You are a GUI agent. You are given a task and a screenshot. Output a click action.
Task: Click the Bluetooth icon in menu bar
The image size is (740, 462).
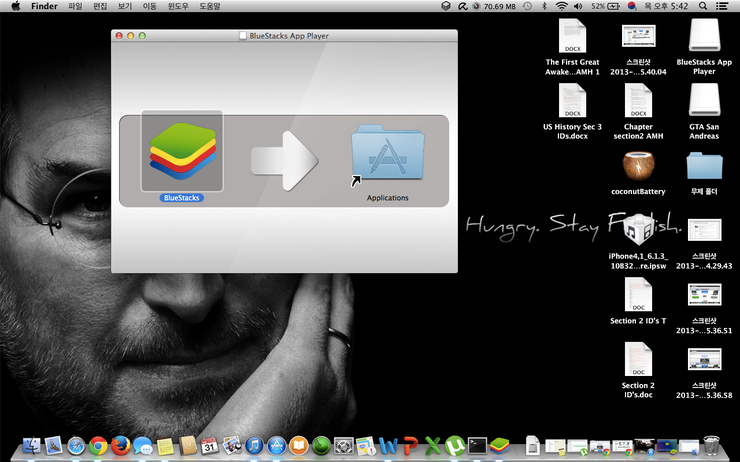pyautogui.click(x=544, y=6)
